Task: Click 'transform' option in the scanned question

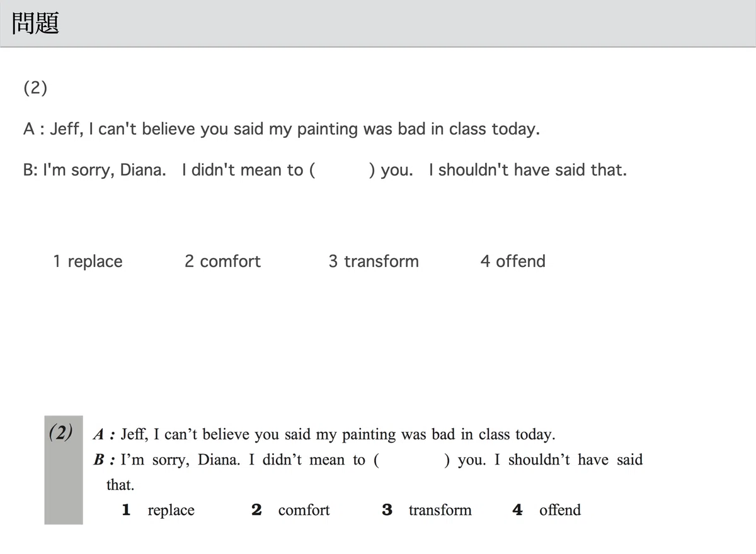Action: 440,511
